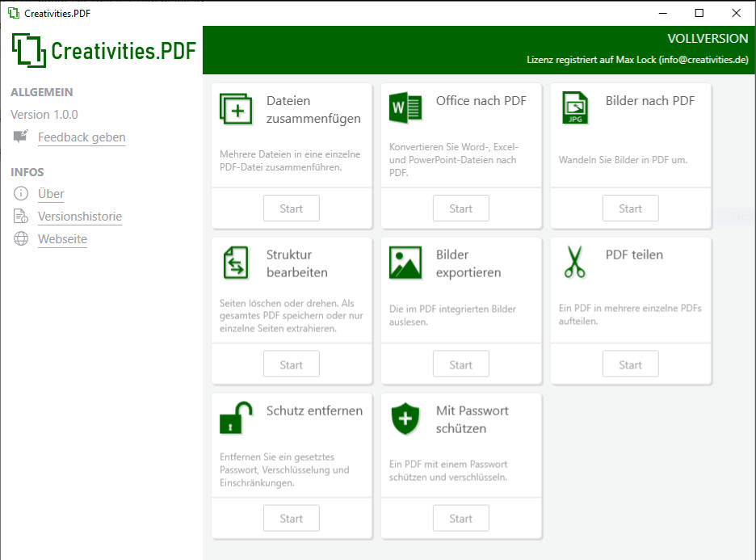Click the info circle icon beside Über
756x560 pixels.
tap(21, 193)
